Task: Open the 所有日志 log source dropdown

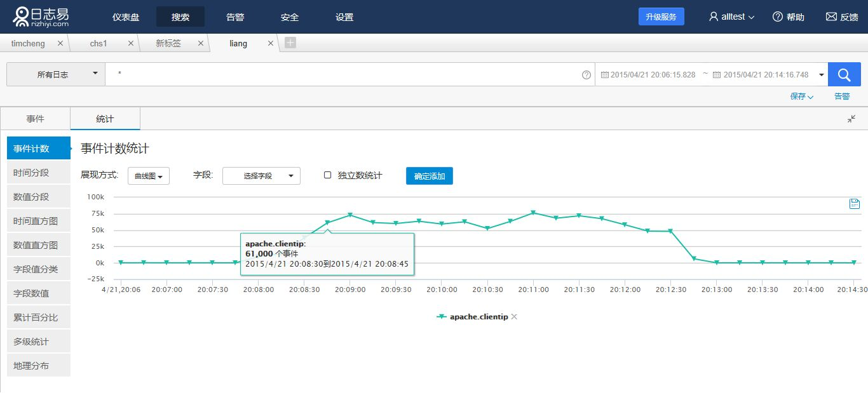Action: point(56,74)
